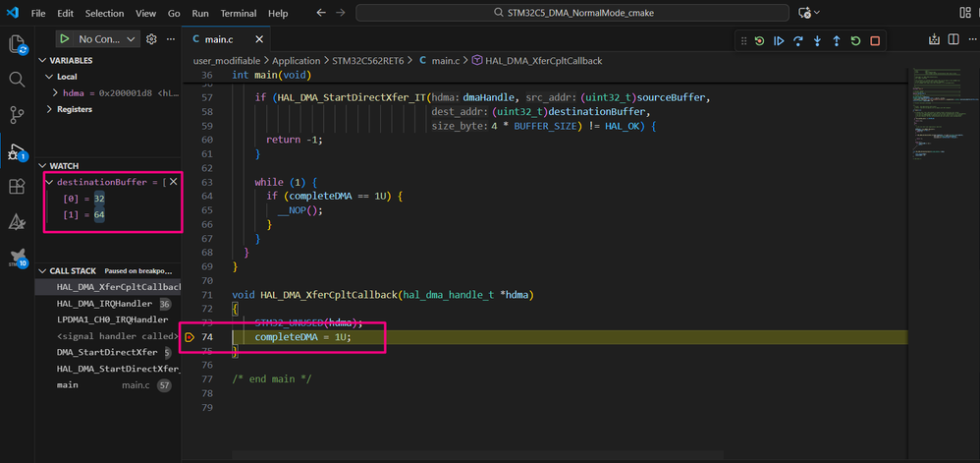Viewport: 980px width, 463px height.
Task: Step out of current function
Action: (x=837, y=40)
